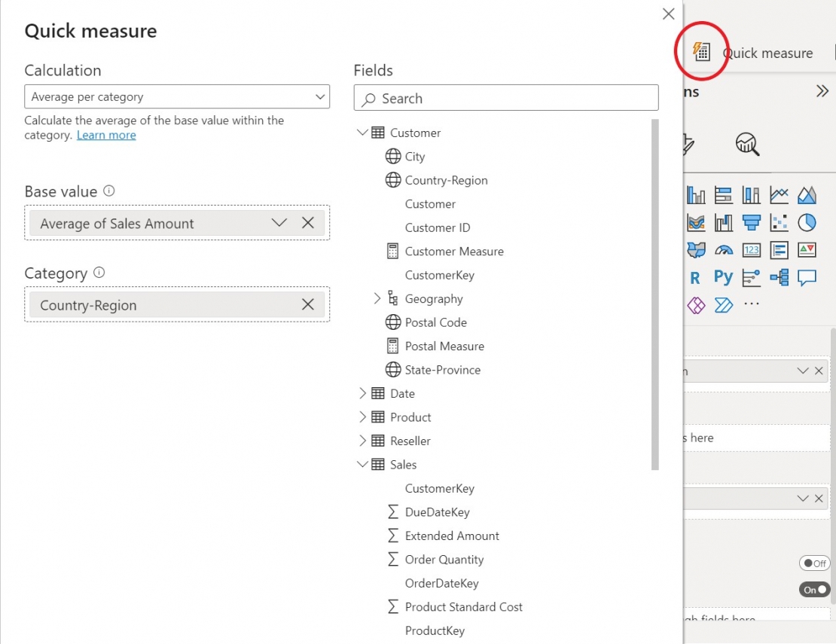Select the funnel chart visual

(x=751, y=222)
